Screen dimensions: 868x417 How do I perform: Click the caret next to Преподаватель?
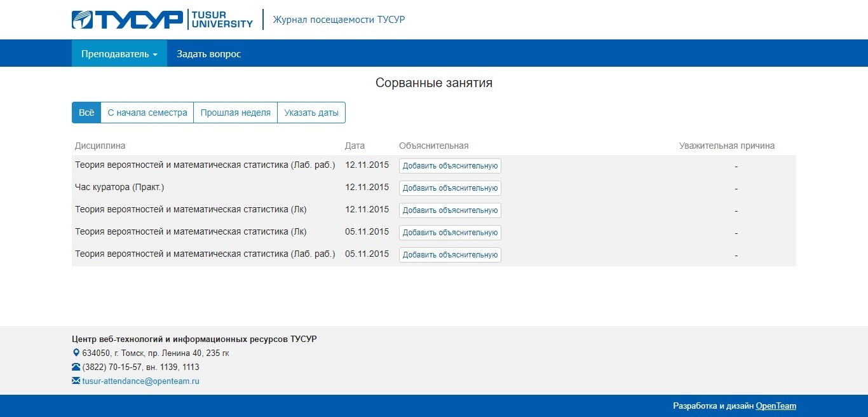tap(155, 55)
